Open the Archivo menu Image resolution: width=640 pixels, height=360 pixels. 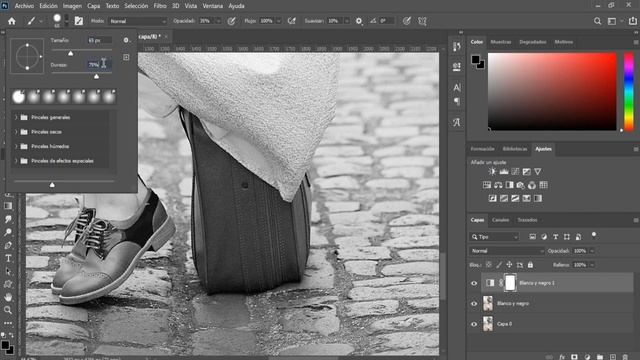tap(24, 6)
